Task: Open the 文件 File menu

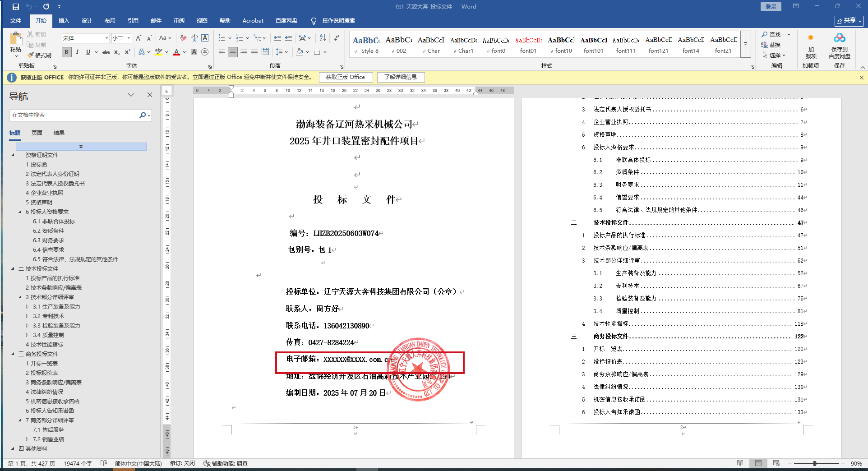Action: pyautogui.click(x=16, y=20)
